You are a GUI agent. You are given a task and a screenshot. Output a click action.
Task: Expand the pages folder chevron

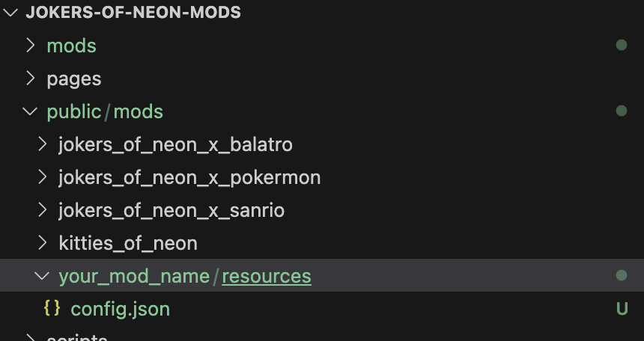tap(31, 78)
